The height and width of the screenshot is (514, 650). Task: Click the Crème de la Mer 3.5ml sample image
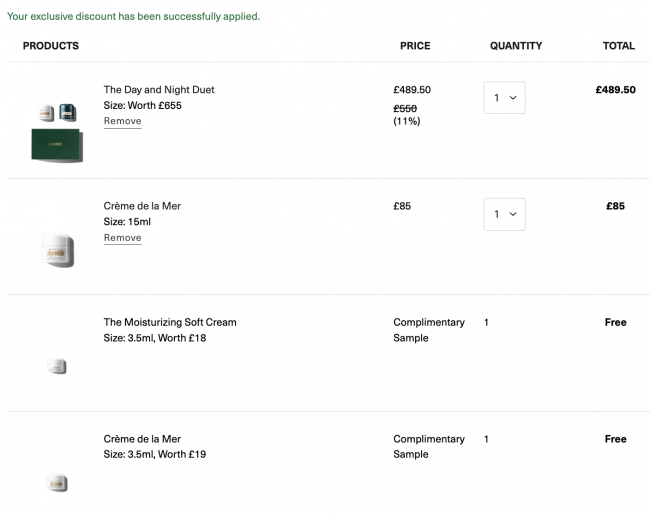[x=57, y=483]
